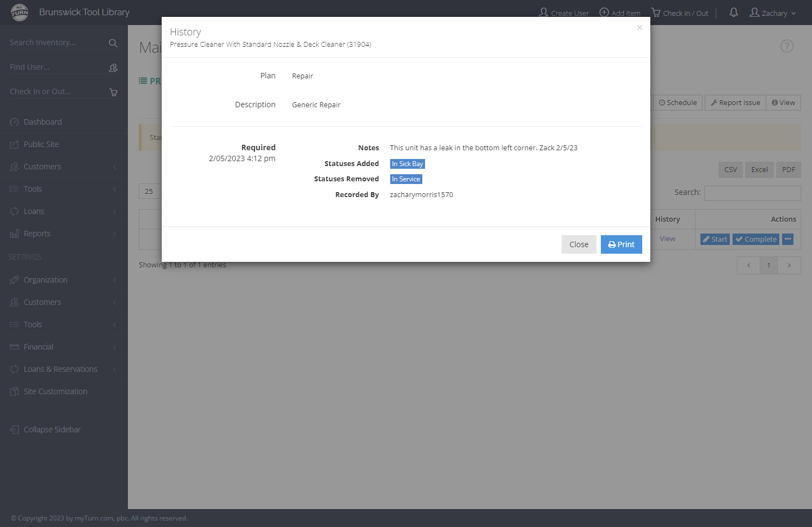Viewport: 812px width, 527px height.
Task: Click the table Search input field
Action: 753,193
